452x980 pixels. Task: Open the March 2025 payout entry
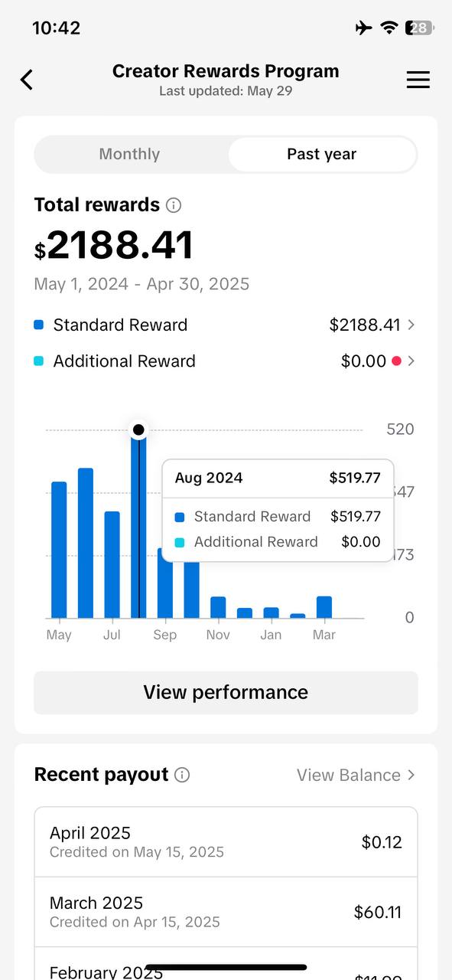pos(226,912)
